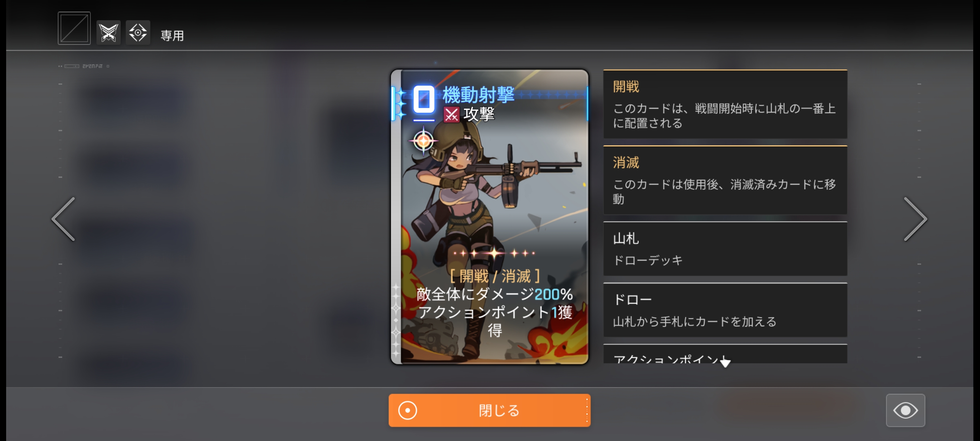Select the crossed-blades class icon
This screenshot has height=441, width=980.
click(108, 32)
